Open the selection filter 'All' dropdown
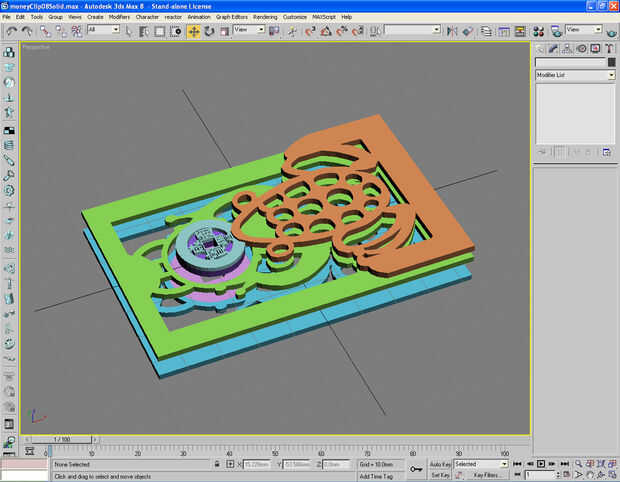 (x=103, y=30)
